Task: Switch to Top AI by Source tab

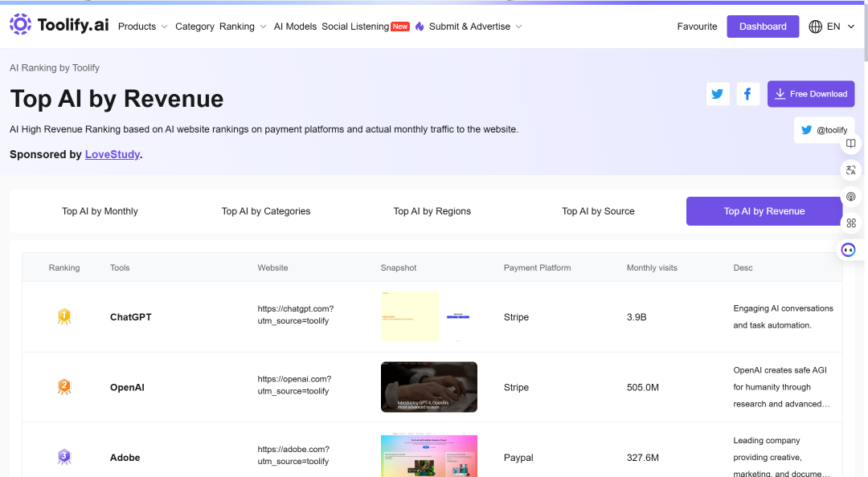Action: point(598,211)
